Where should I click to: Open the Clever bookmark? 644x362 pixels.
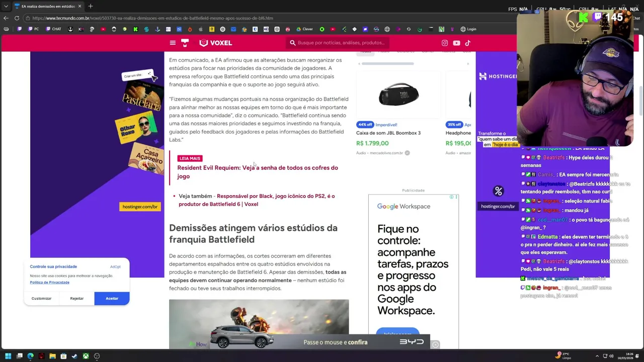[x=304, y=29]
